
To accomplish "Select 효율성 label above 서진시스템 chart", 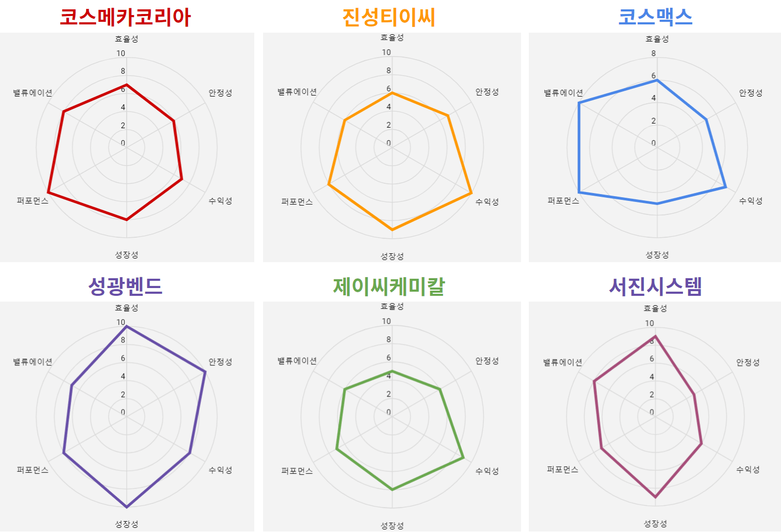I will pos(655,308).
